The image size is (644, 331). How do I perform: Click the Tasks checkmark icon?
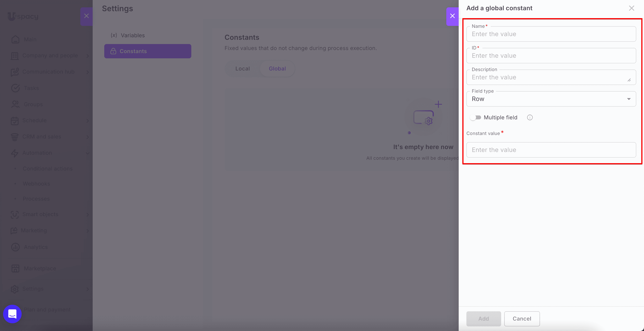click(x=15, y=88)
